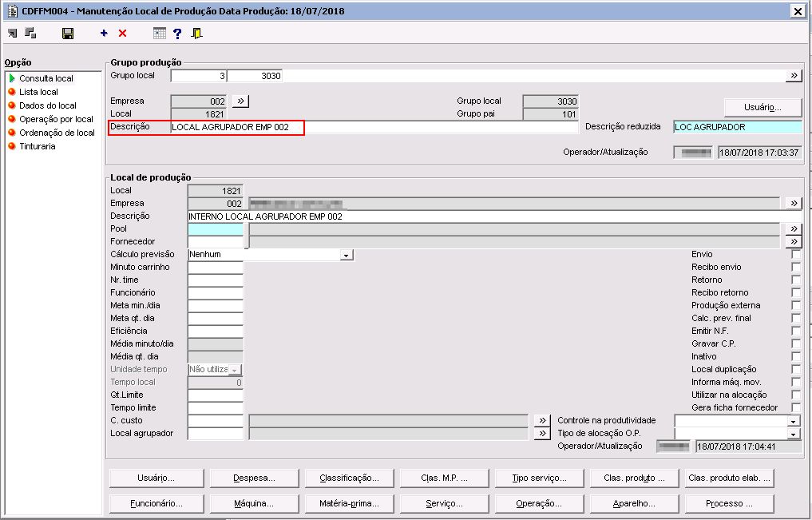Open the Aparelho button

coord(634,503)
